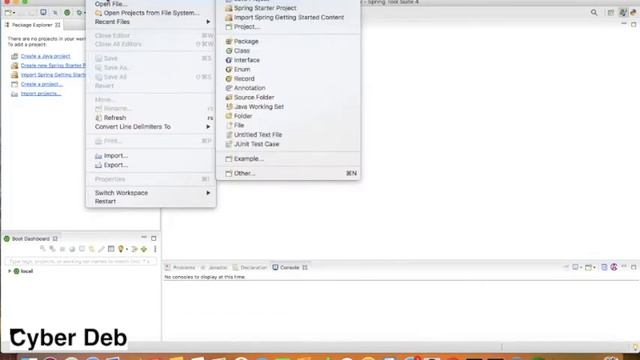Open the Package Explorer tab
This screenshot has width=640, height=360.
pos(33,25)
